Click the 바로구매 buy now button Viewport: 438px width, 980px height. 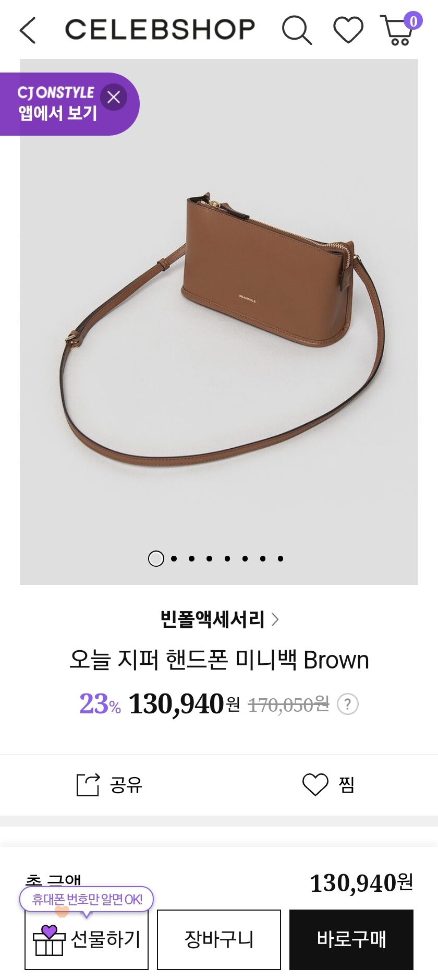(x=351, y=939)
